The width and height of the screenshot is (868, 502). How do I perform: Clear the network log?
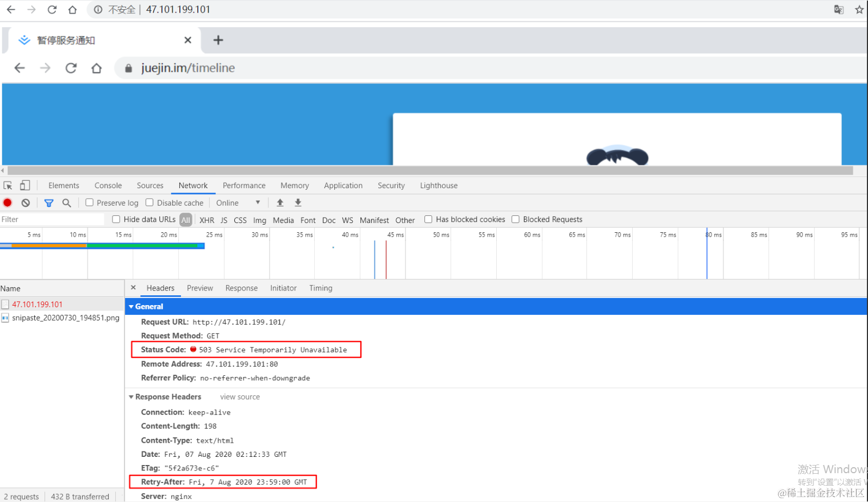tap(26, 203)
